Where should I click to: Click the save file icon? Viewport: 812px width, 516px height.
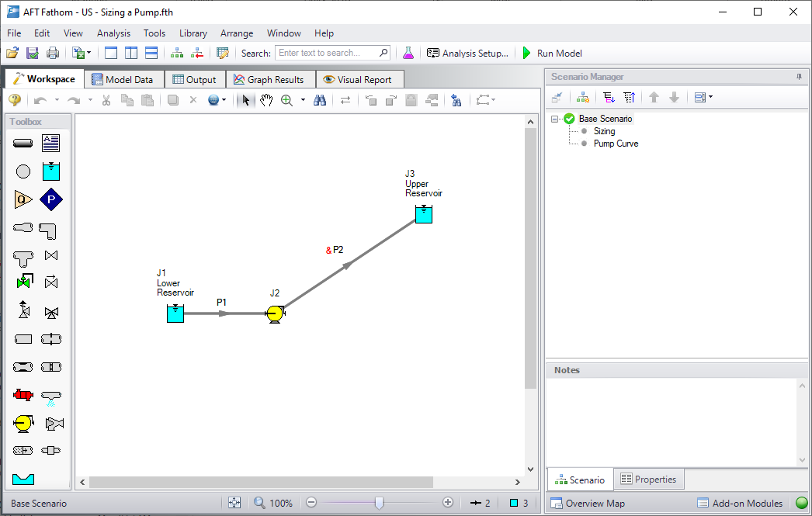pyautogui.click(x=33, y=54)
